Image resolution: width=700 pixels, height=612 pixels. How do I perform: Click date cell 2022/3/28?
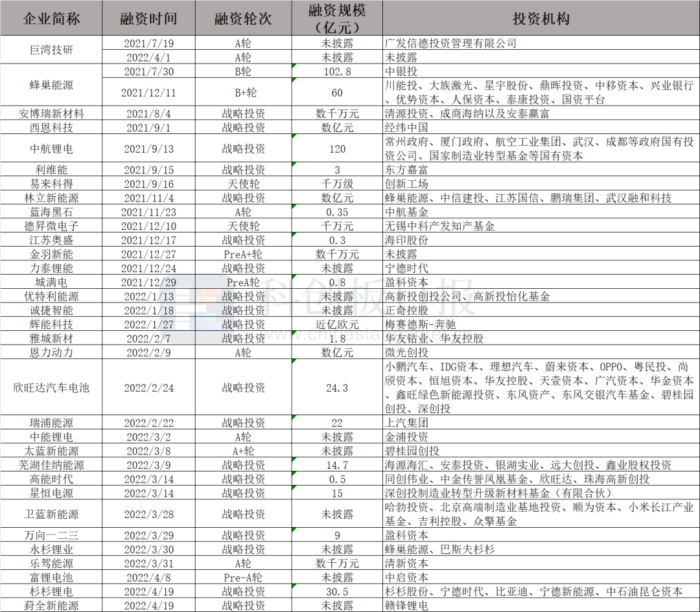coord(148,514)
